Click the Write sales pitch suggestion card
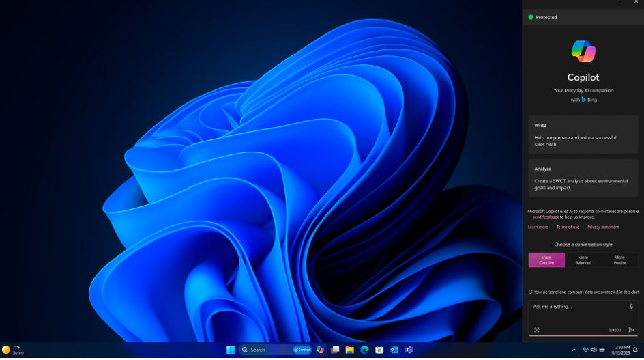Viewport: 644px width, 360px height. 583,135
